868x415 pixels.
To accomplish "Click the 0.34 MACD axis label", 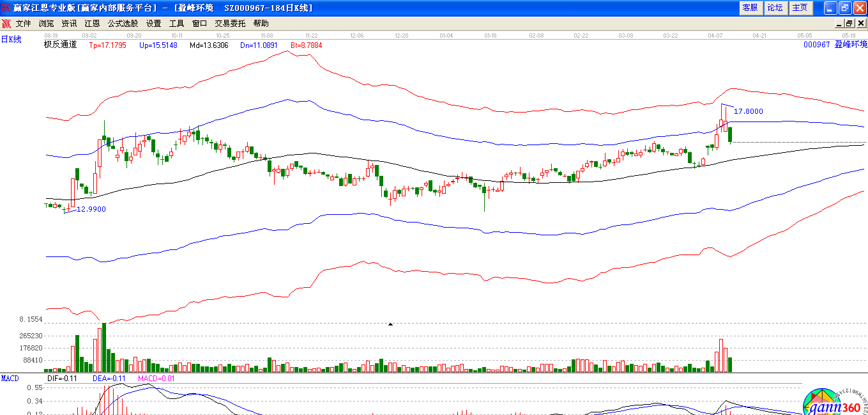I will pos(34,401).
